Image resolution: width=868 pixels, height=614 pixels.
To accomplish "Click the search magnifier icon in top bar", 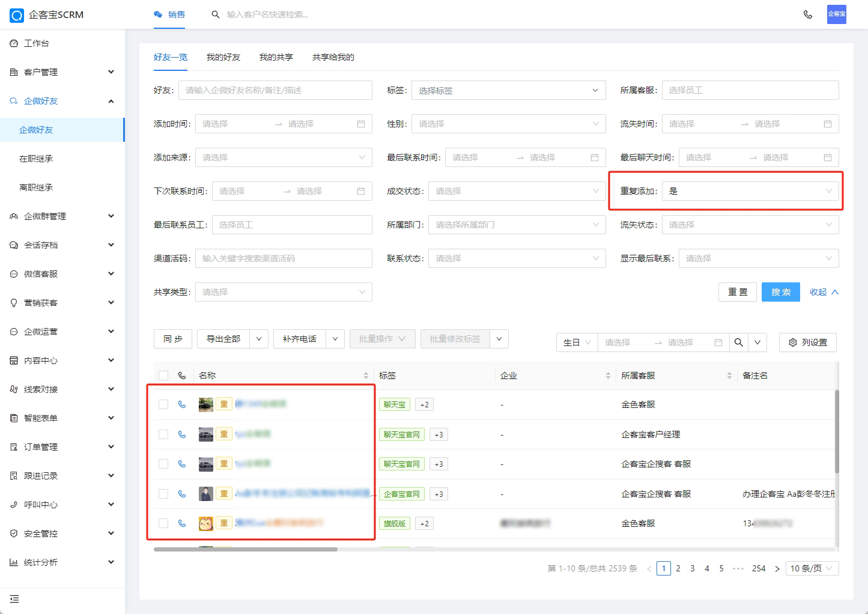I will 215,14.
